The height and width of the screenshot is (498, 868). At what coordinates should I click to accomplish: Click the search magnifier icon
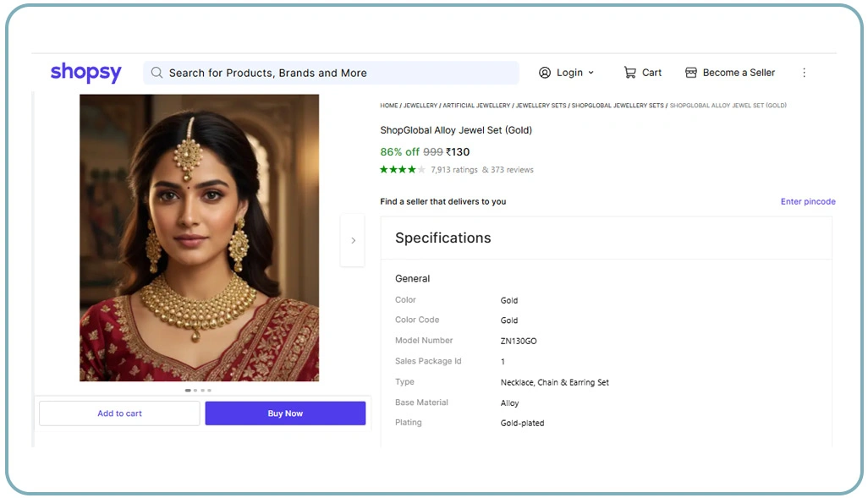pyautogui.click(x=157, y=73)
